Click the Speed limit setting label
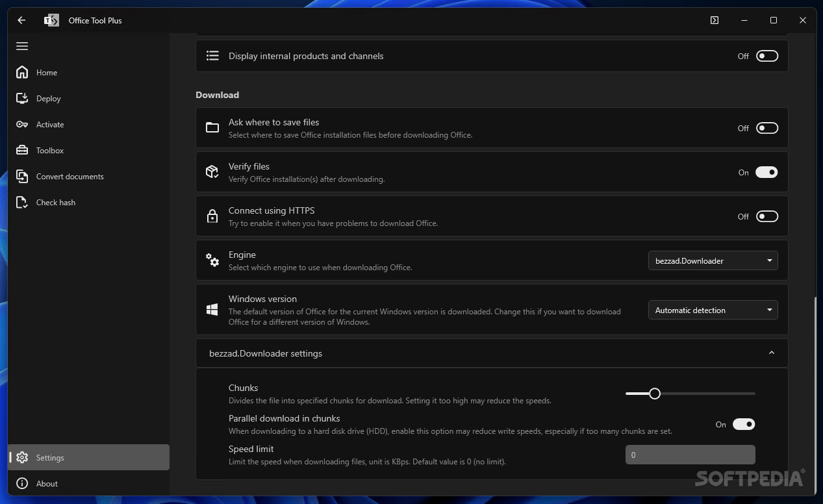Viewport: 823px width, 504px height. (251, 449)
